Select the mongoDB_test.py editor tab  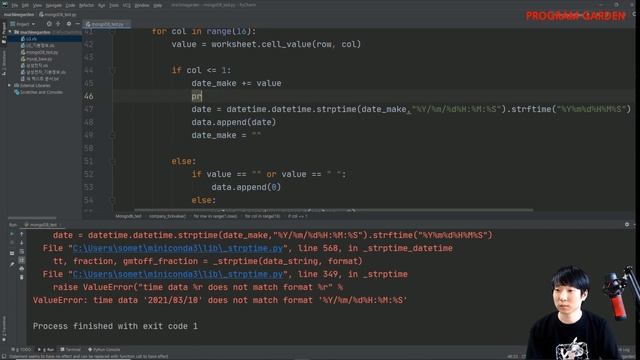[x=106, y=24]
